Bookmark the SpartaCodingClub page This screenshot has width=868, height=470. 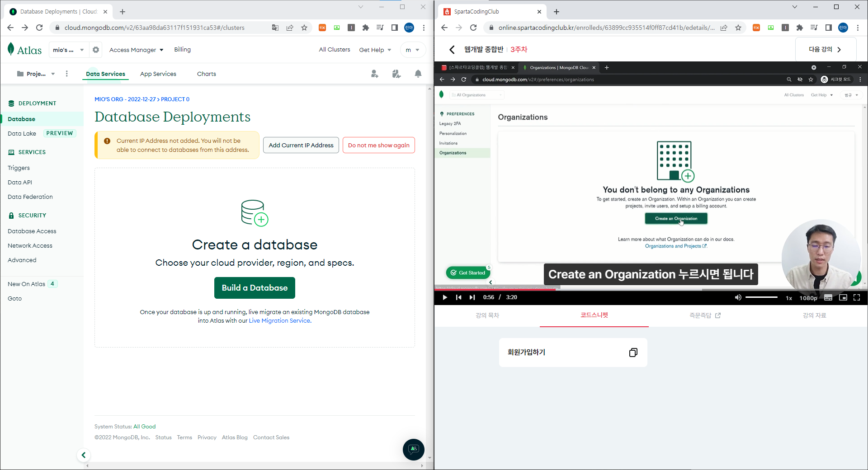738,28
